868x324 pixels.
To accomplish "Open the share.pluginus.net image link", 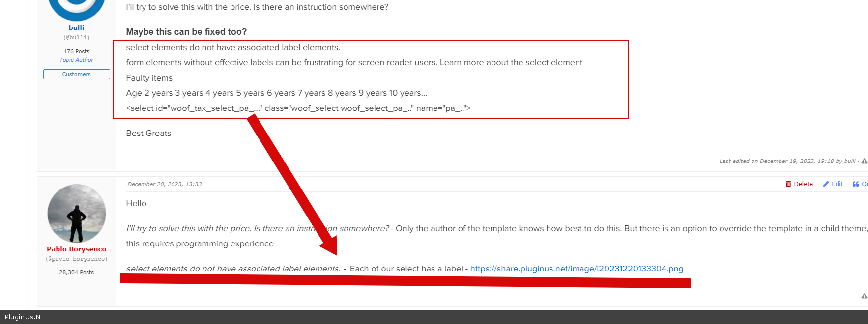I will click(577, 269).
